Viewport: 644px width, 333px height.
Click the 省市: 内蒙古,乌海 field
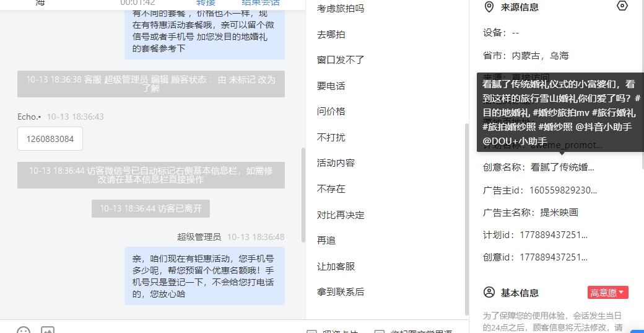click(526, 56)
